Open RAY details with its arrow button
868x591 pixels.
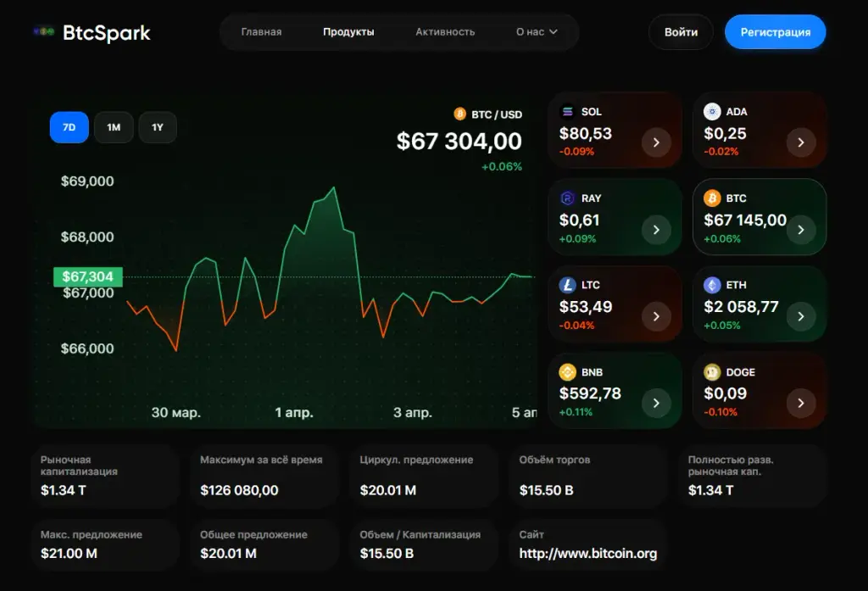656,229
